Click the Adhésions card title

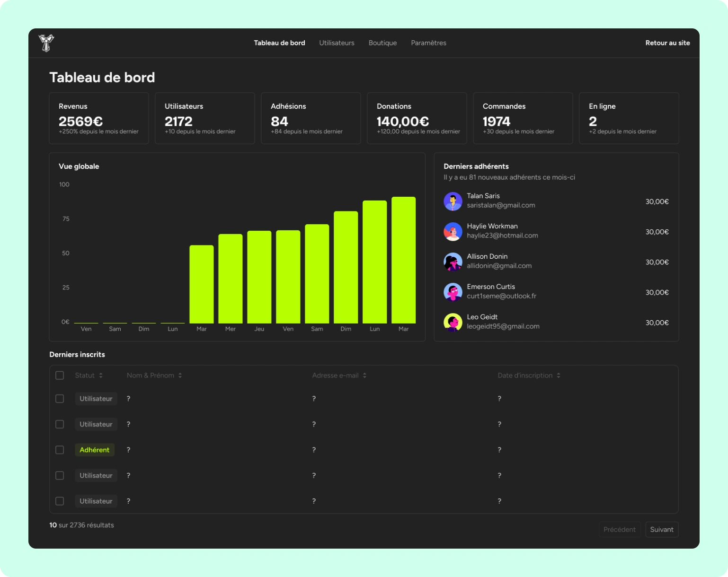[288, 106]
